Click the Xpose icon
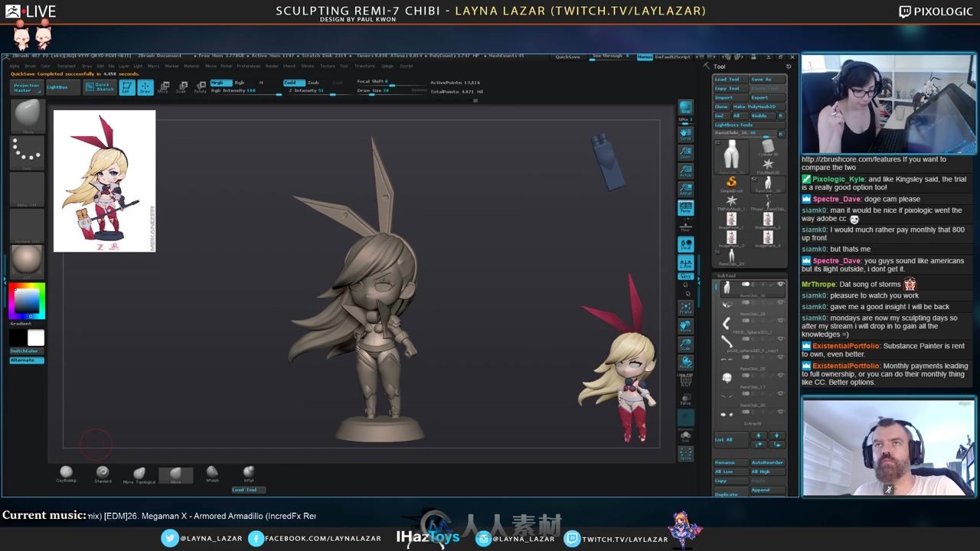The image size is (980, 551). 686,454
